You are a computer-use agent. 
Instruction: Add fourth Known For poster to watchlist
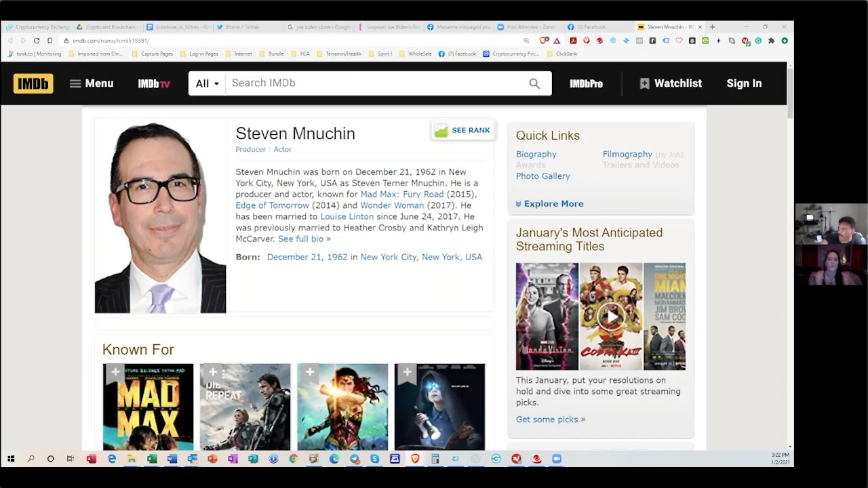(x=407, y=373)
